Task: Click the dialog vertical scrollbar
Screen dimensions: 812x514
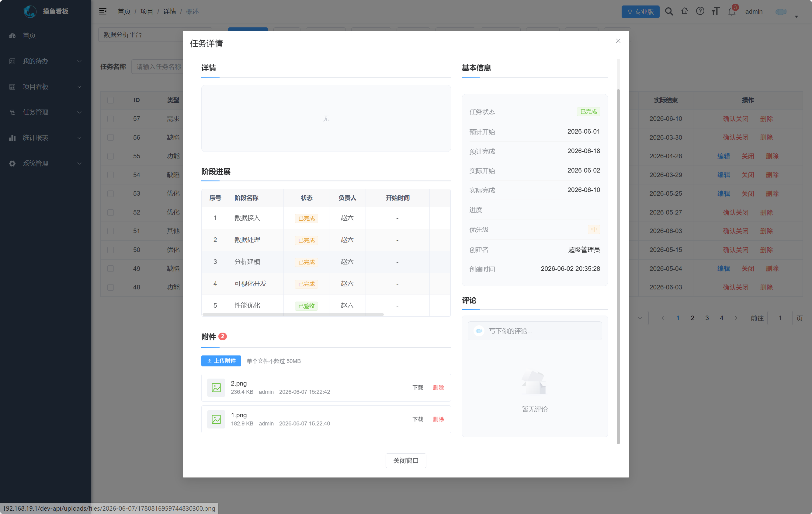Action: click(x=618, y=267)
